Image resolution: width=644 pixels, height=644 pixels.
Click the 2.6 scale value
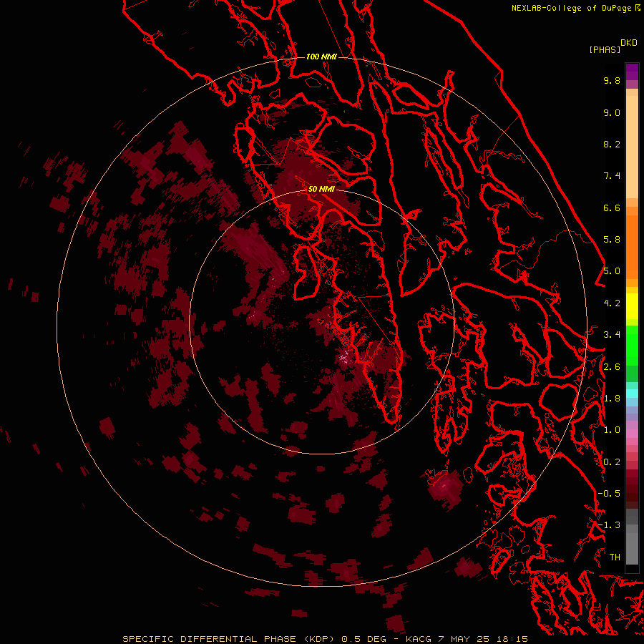point(612,367)
